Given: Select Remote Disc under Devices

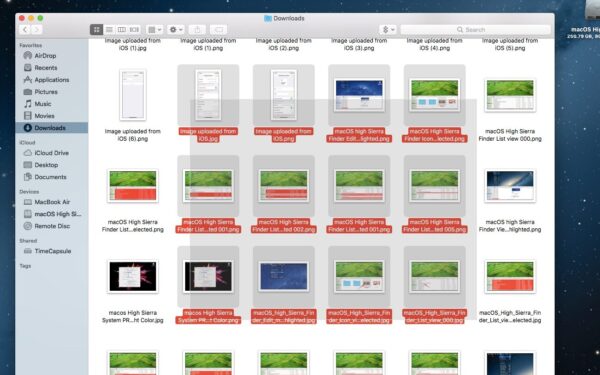Looking at the screenshot, I should 52,226.
